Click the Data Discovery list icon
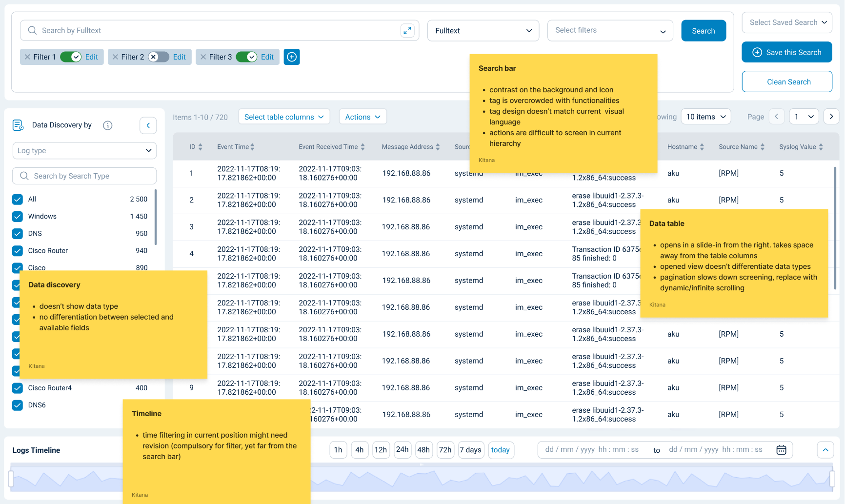Screen dimensions: 845x504 tap(18, 125)
